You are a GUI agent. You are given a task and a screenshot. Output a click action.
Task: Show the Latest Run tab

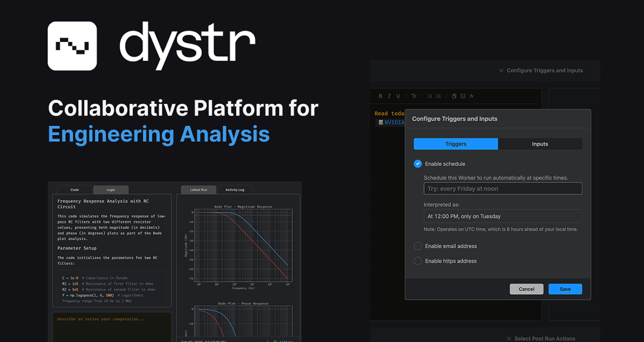(x=198, y=190)
